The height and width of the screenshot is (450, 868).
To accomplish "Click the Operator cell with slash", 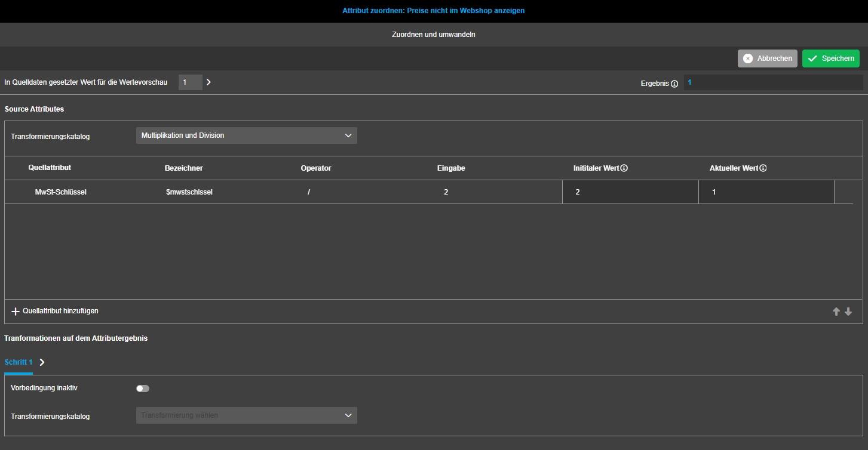I will point(309,192).
